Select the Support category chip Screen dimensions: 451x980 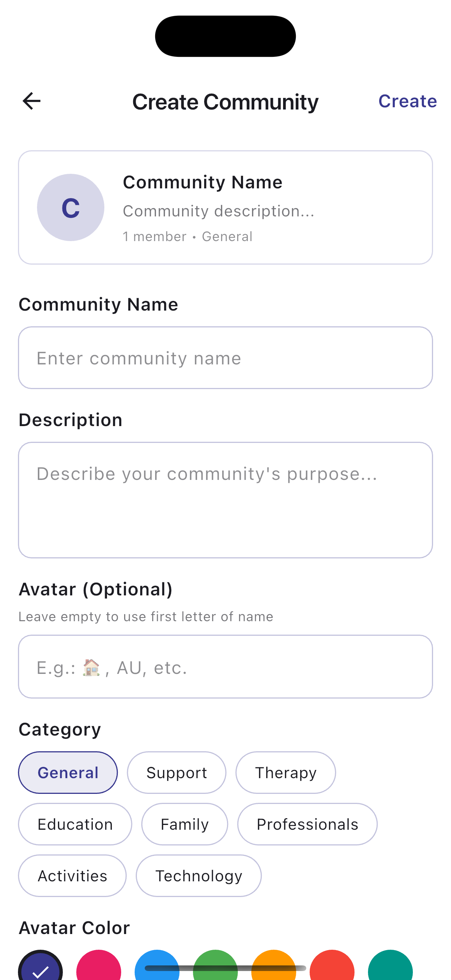[x=177, y=772]
